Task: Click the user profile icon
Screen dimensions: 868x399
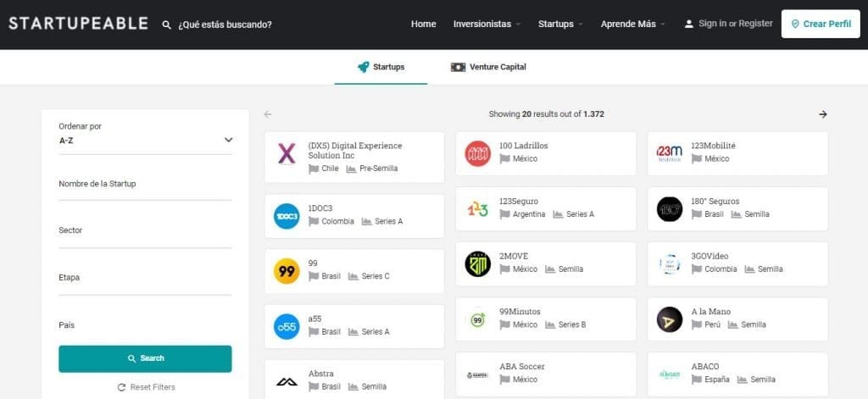Action: pyautogui.click(x=688, y=24)
